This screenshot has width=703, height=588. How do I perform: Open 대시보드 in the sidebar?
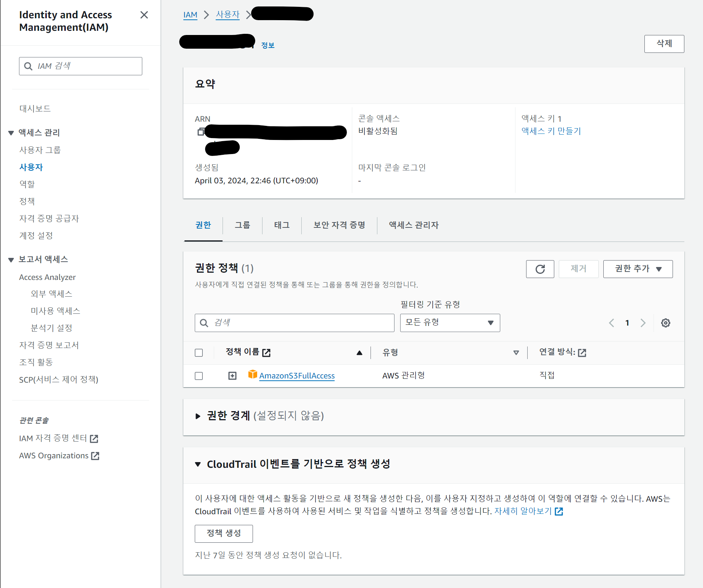pyautogui.click(x=35, y=109)
